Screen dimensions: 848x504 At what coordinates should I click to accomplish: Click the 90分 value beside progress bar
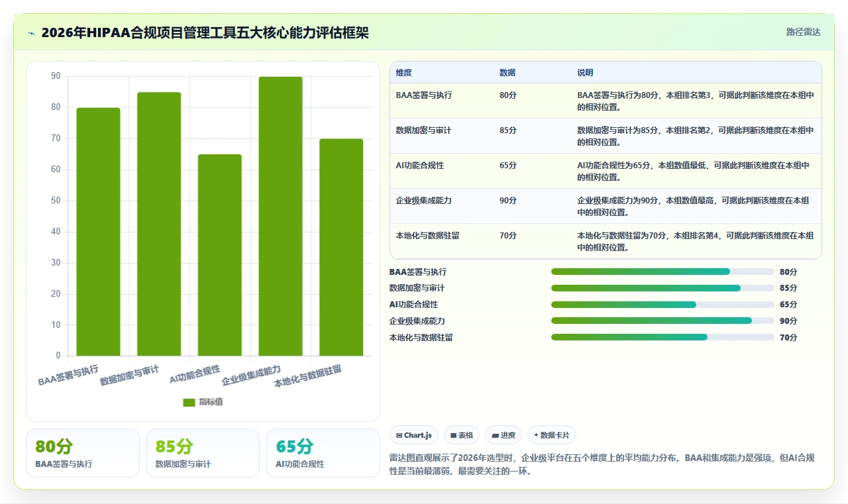coord(788,321)
